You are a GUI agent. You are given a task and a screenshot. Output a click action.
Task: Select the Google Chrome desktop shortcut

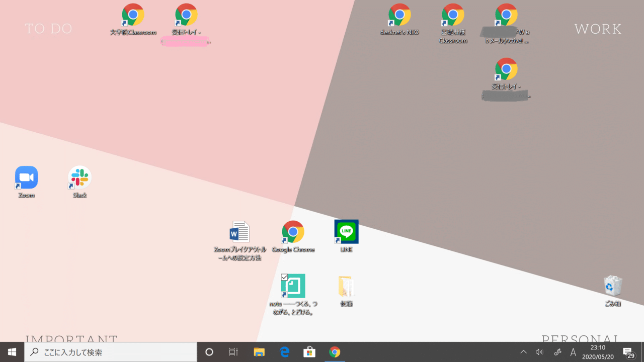pyautogui.click(x=293, y=236)
